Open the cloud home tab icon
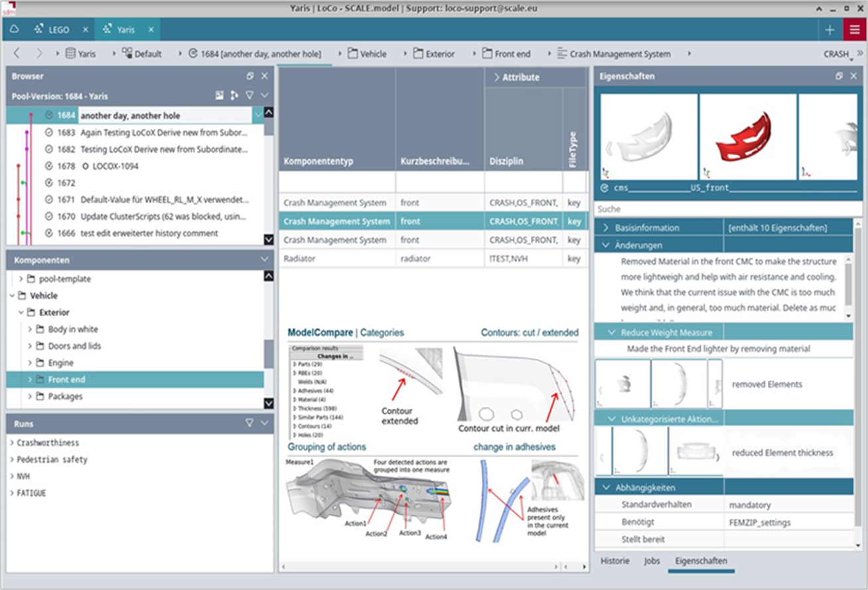Viewport: 868px width, 590px height. coord(15,29)
